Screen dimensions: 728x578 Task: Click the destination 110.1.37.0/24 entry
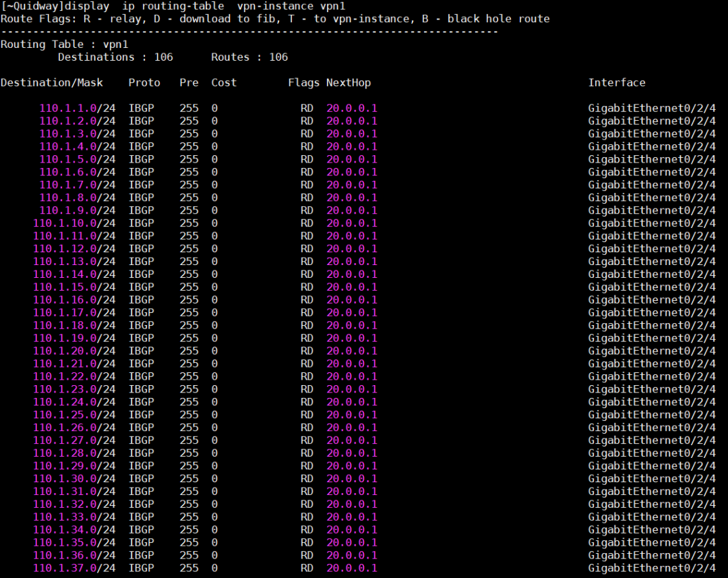click(x=74, y=568)
